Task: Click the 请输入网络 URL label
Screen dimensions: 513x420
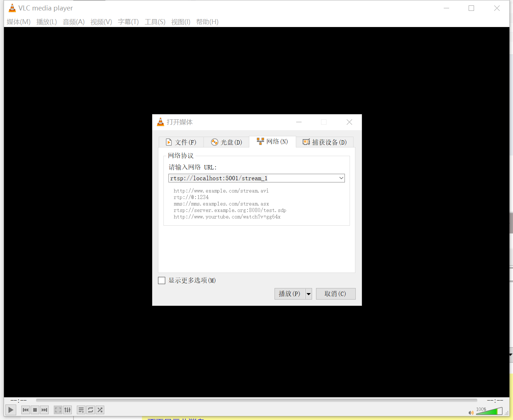Action: [x=193, y=167]
